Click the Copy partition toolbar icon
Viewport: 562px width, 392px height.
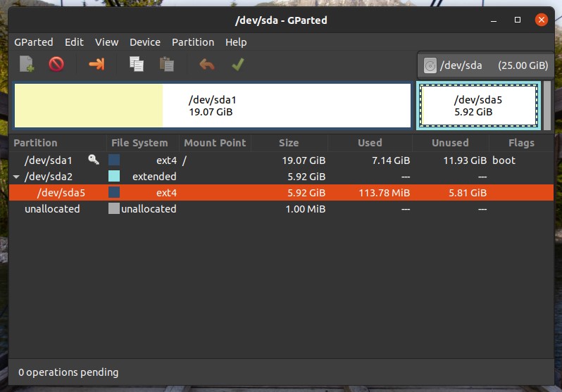coord(137,65)
